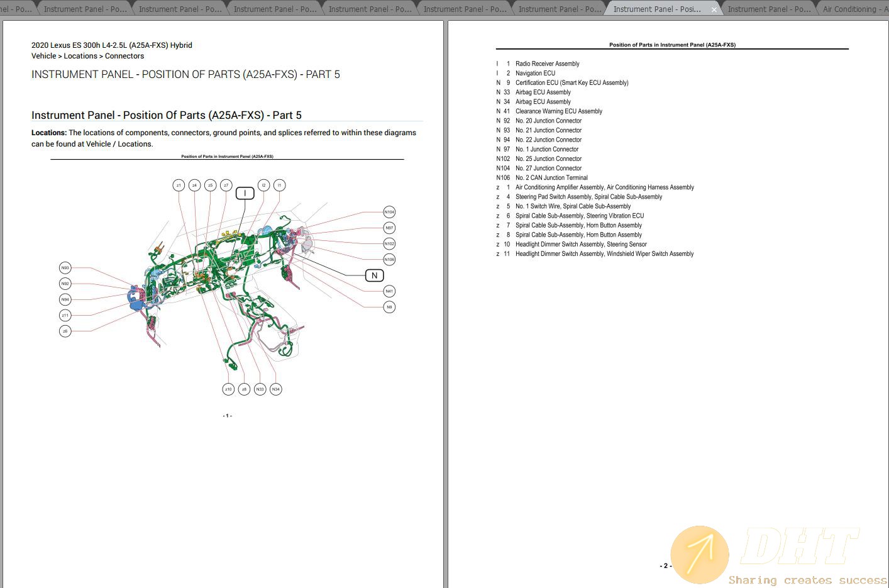The image size is (889, 588).
Task: Click 'Headlight Dimmer Switch, Windshield Wiper Switch' entry
Action: (604, 253)
